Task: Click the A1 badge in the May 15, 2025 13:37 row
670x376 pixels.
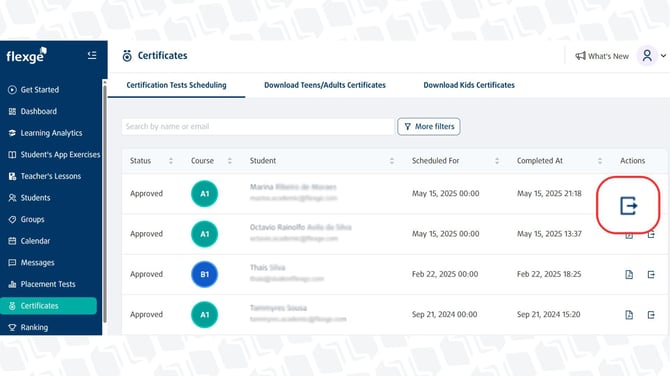Action: pyautogui.click(x=204, y=234)
